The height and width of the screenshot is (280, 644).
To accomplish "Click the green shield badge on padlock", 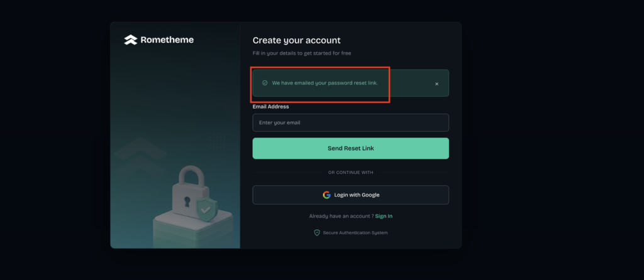I will pyautogui.click(x=206, y=210).
